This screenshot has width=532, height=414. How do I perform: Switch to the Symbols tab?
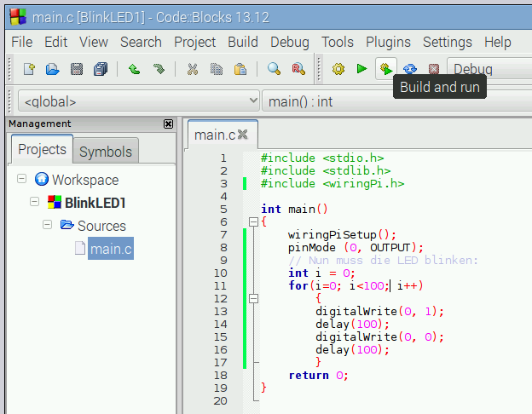[106, 152]
